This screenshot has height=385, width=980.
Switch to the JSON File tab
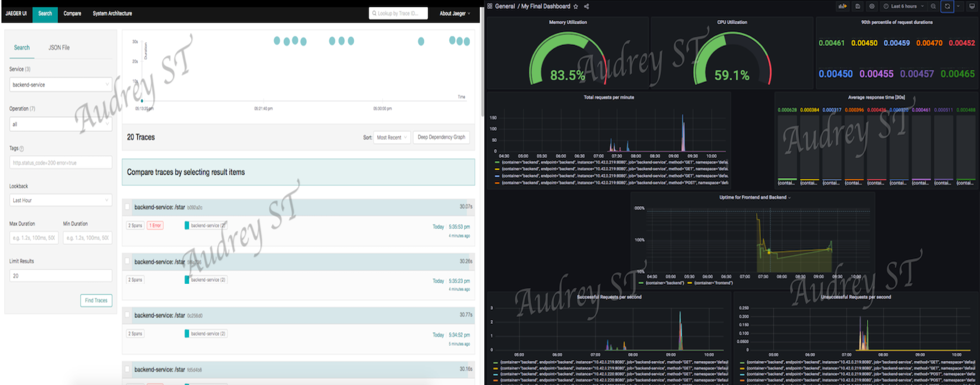59,48
